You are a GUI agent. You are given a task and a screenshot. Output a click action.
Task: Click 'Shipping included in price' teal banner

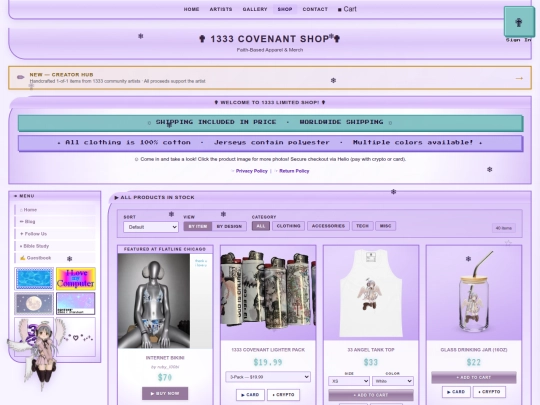click(x=270, y=123)
